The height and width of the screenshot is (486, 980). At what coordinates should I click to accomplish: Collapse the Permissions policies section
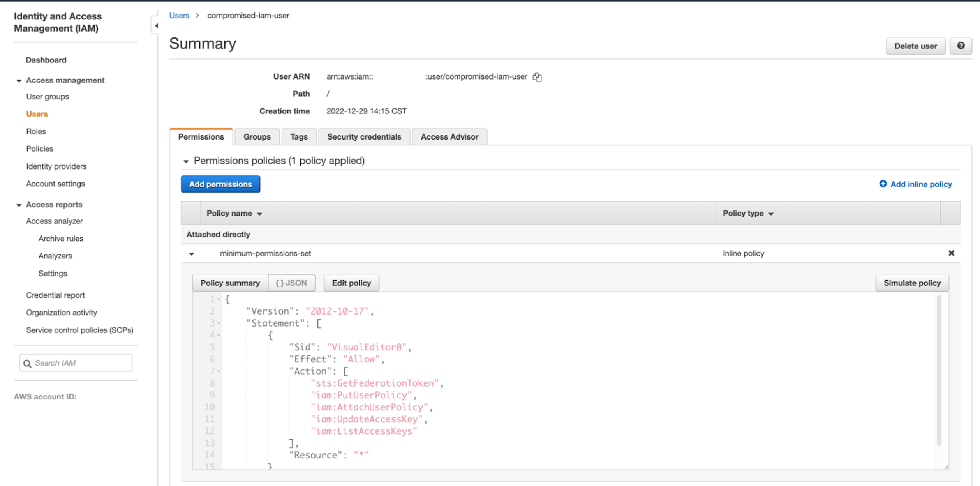186,161
